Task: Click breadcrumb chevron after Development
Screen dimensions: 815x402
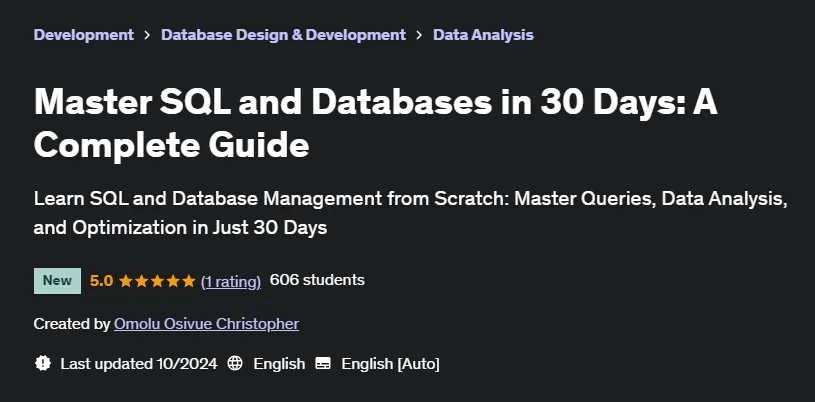Action: 148,35
